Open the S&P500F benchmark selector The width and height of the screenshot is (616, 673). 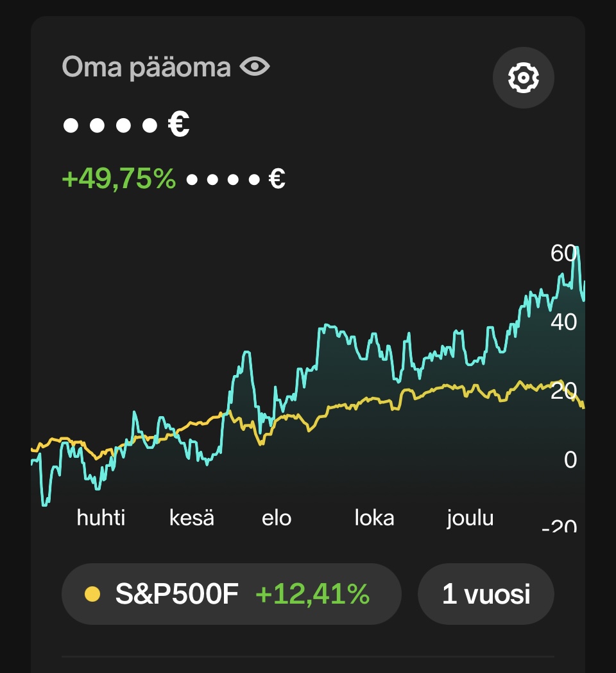tap(232, 594)
